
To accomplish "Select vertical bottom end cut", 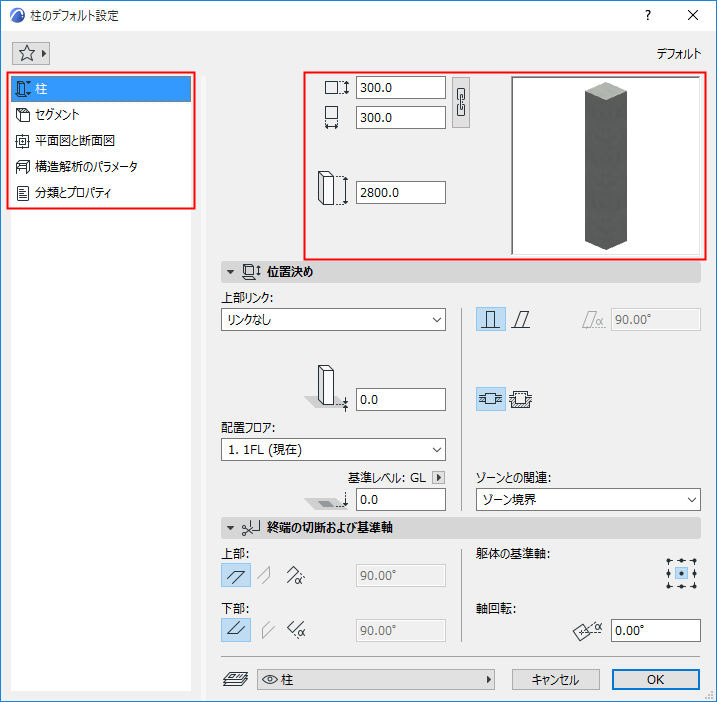I will [x=267, y=630].
